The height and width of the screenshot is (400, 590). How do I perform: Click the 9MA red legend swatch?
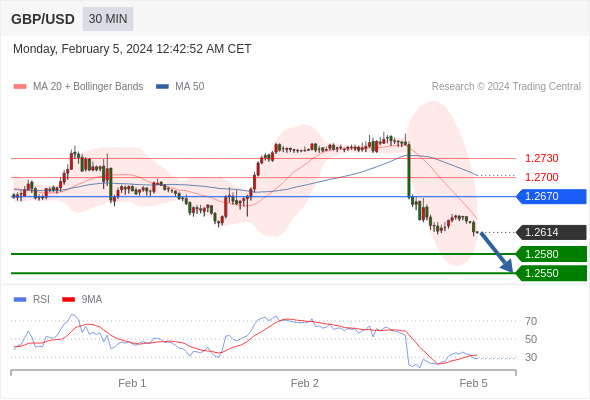click(68, 300)
